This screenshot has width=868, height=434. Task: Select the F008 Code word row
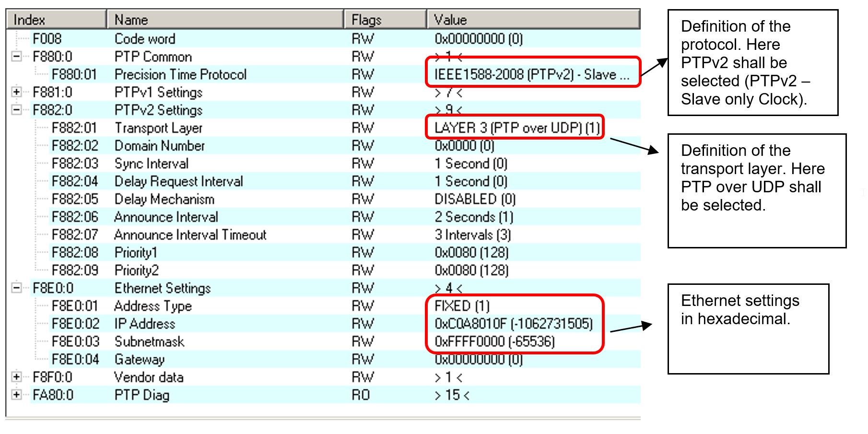click(x=144, y=39)
